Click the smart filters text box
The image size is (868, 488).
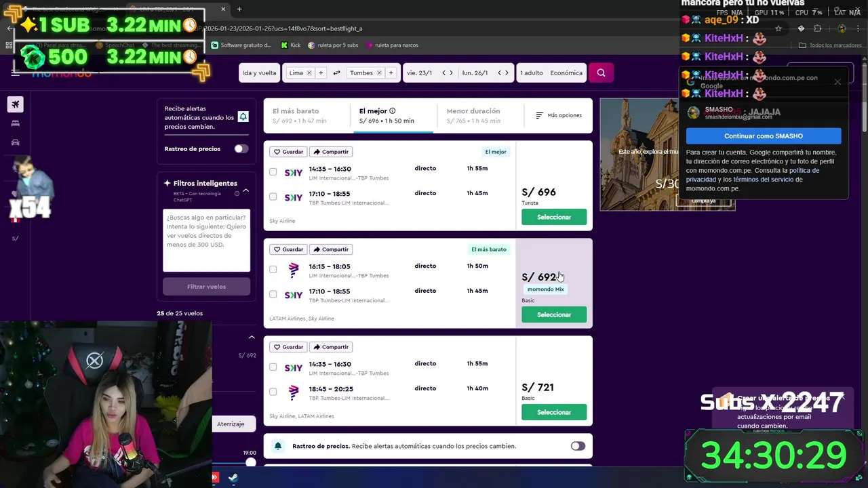[207, 241]
